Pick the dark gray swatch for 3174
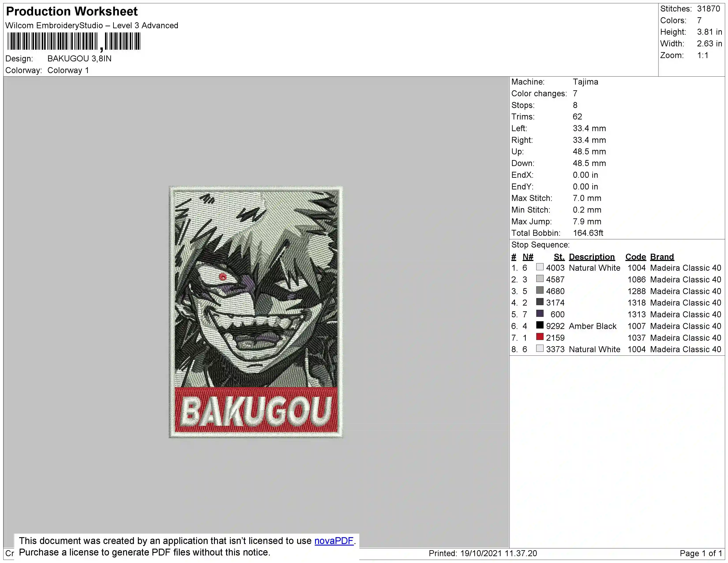728x563 pixels. pos(540,302)
